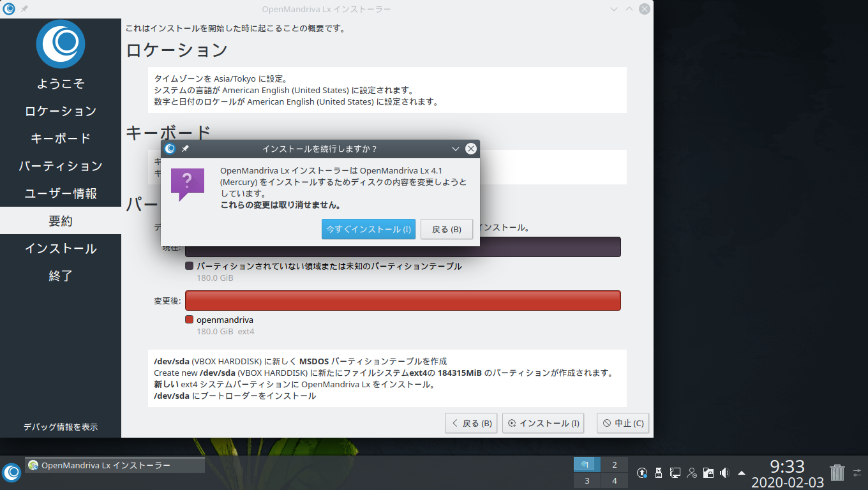Click the パーティションされていない領域 label
868x490 pixels.
[329, 266]
